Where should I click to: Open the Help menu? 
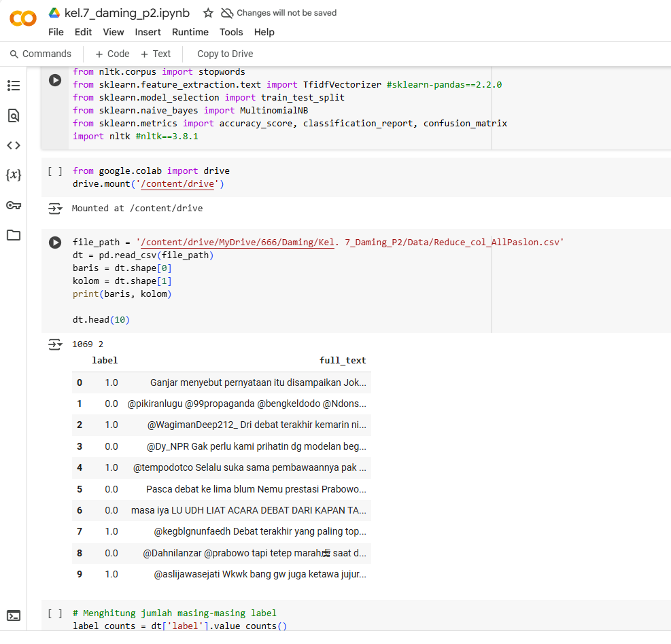[264, 31]
